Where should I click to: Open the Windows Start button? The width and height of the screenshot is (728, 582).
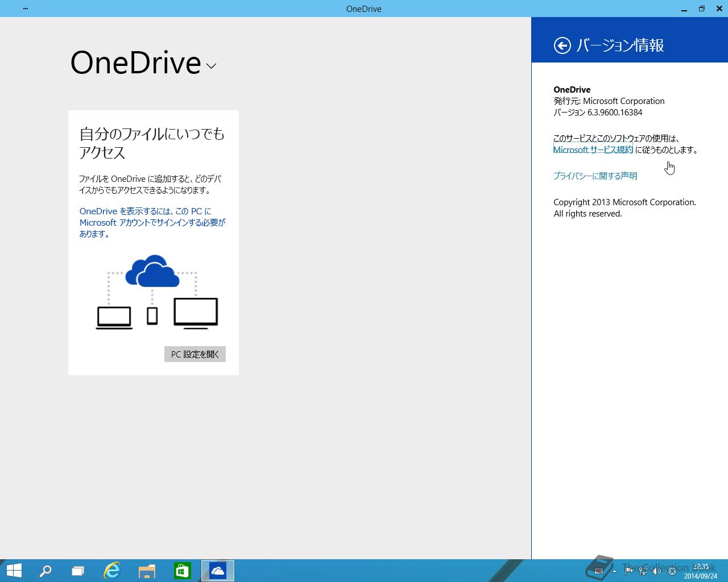click(14, 571)
